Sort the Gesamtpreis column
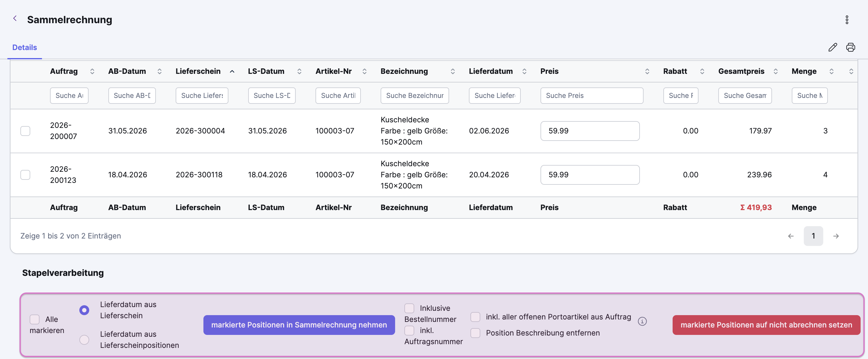This screenshot has height=359, width=868. [775, 71]
